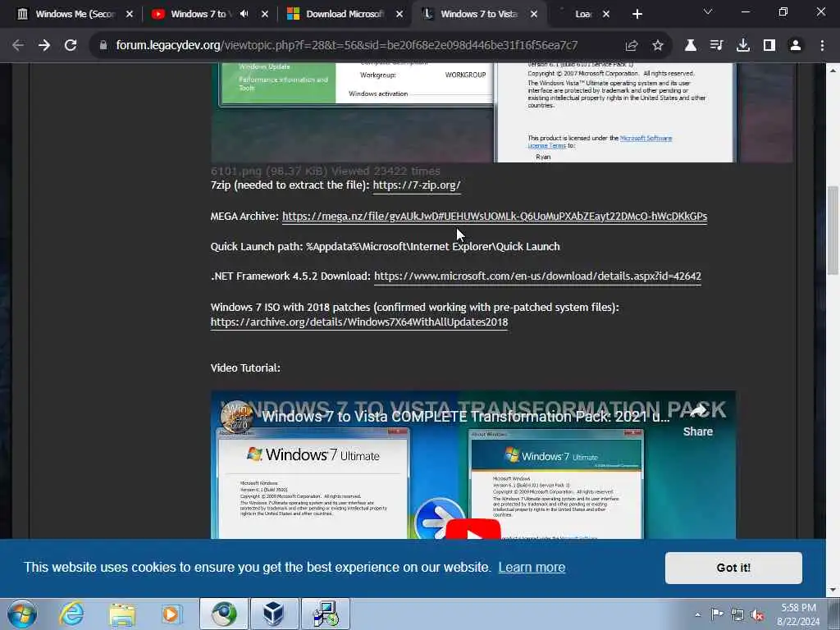Expand the tab search dropdown chevron
Image resolution: width=840 pixels, height=630 pixels.
coord(708,11)
